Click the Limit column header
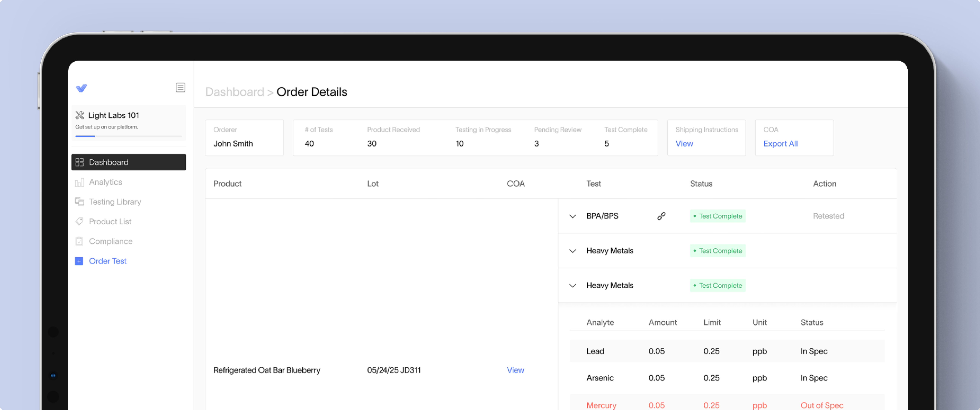The width and height of the screenshot is (980, 410). pos(712,323)
